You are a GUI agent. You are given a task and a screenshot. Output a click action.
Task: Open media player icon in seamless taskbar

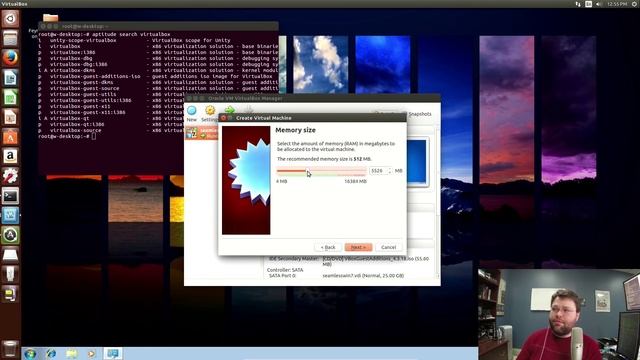click(91, 353)
